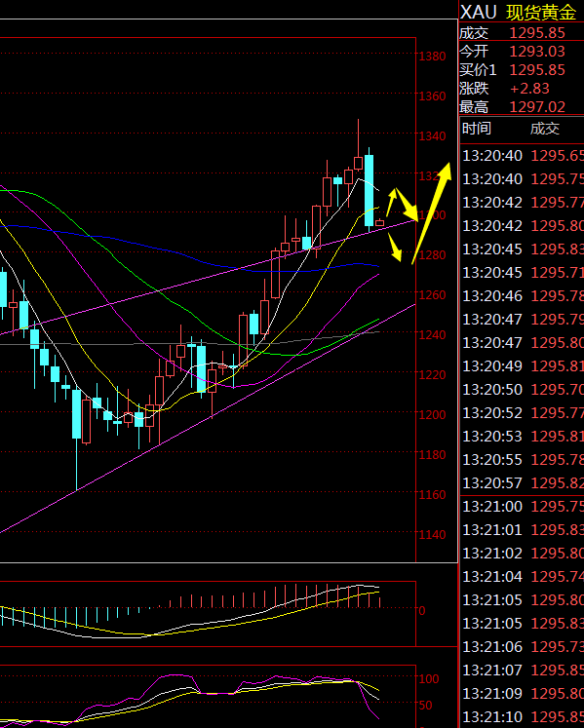Select the 13:21:00 tick row
The width and height of the screenshot is (584, 728).
tap(523, 506)
